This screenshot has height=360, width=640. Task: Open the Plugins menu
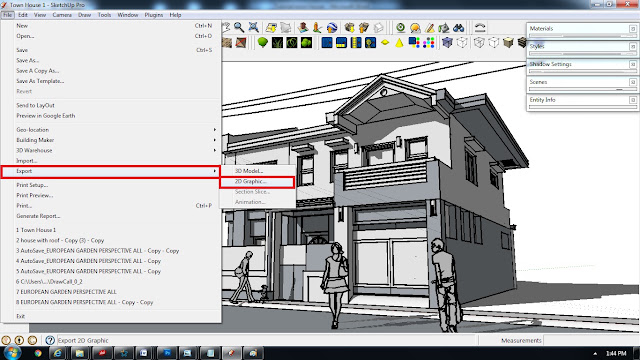(x=153, y=15)
